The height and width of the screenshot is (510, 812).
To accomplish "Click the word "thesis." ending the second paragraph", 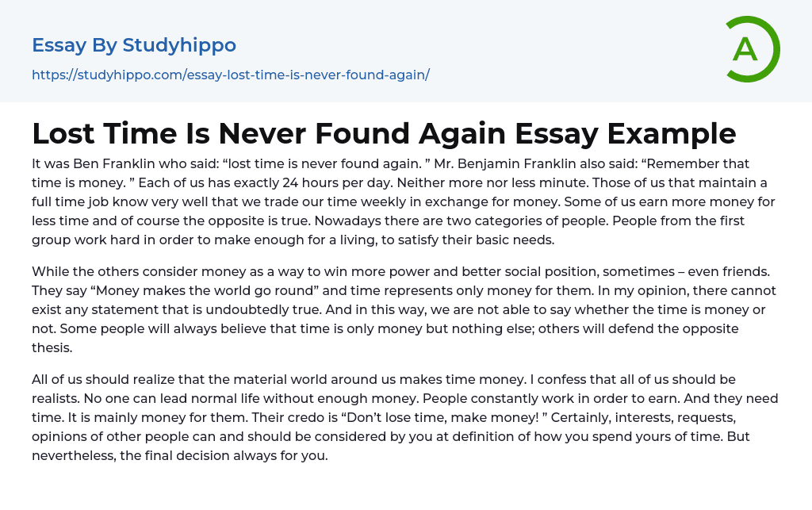I will [54, 347].
